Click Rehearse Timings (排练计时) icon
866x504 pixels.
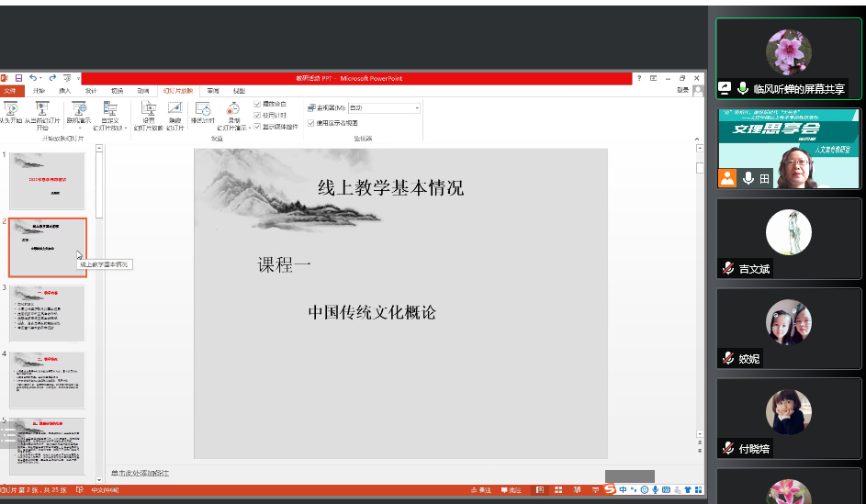click(x=203, y=111)
